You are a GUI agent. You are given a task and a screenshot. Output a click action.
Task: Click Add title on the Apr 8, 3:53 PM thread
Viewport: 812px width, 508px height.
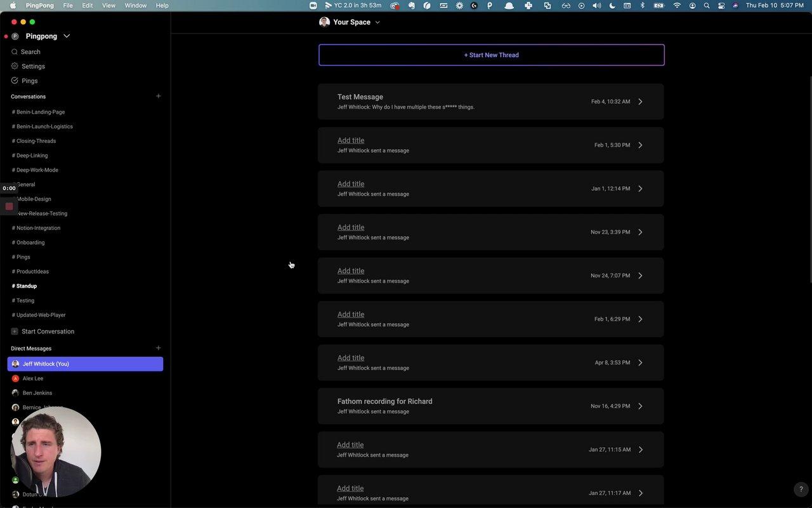tap(351, 358)
